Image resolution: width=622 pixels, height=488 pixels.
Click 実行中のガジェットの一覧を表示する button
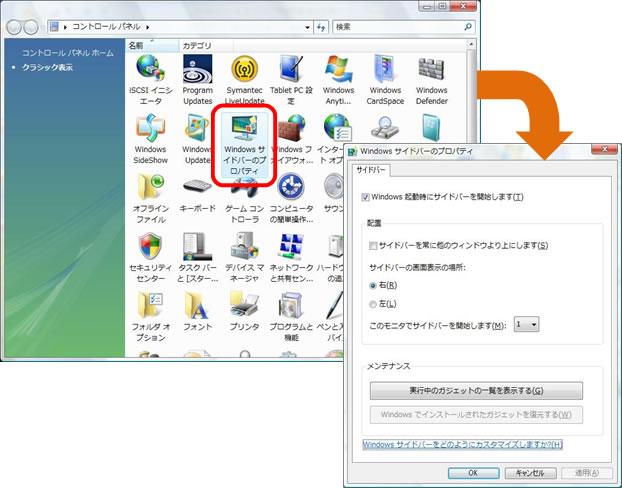[x=475, y=390]
